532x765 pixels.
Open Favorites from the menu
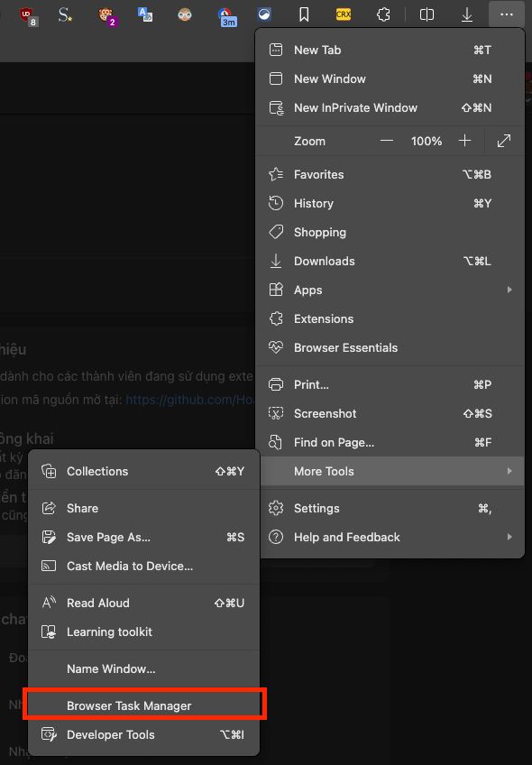coord(390,174)
